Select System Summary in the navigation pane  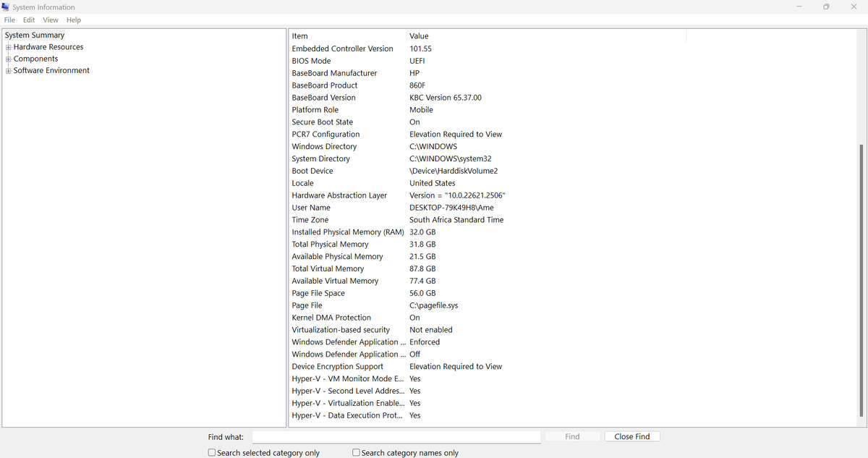(34, 34)
